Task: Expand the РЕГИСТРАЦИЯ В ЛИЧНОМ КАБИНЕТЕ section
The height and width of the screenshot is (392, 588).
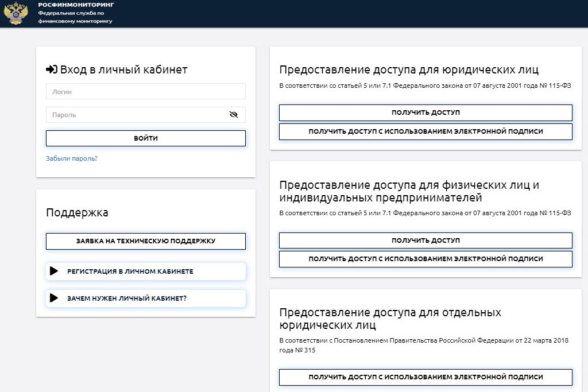Action: tap(145, 271)
